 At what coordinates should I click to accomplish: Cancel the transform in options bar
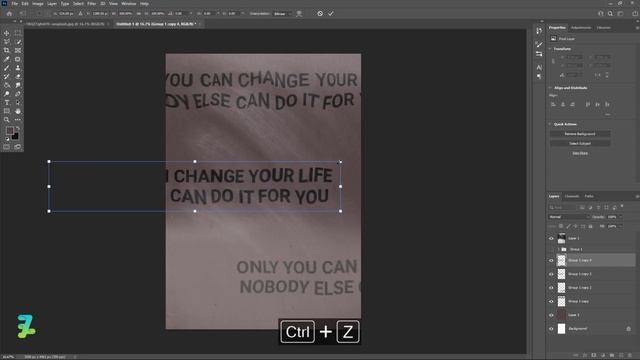320,13
